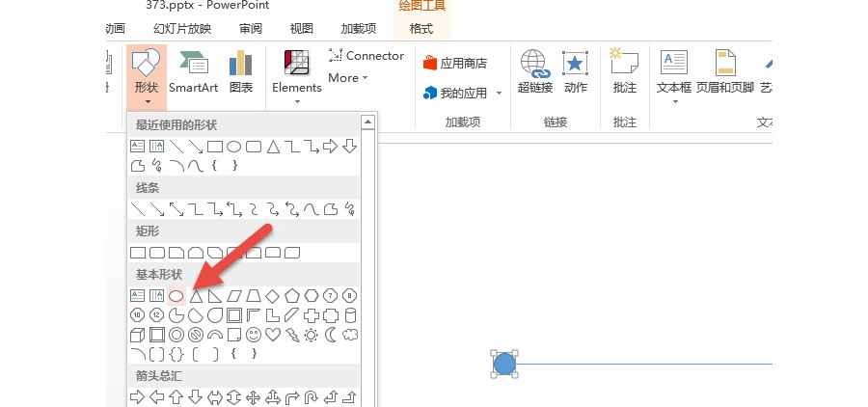
Task: Choose the U-Turn Arrow under 箭头总汇
Action: pos(312,396)
